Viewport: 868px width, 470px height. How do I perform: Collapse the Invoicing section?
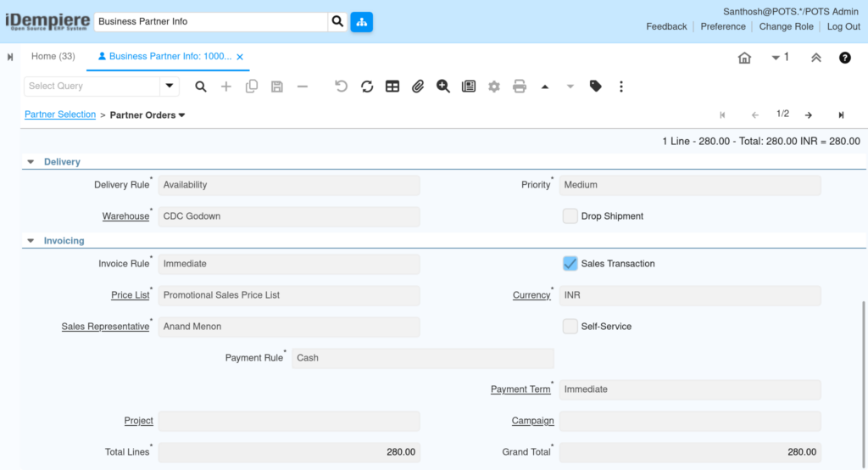31,241
